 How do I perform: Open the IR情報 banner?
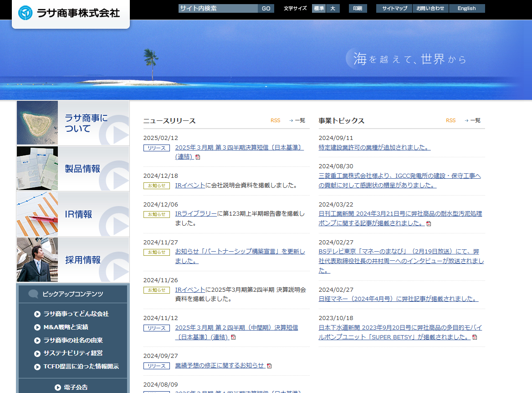73,214
